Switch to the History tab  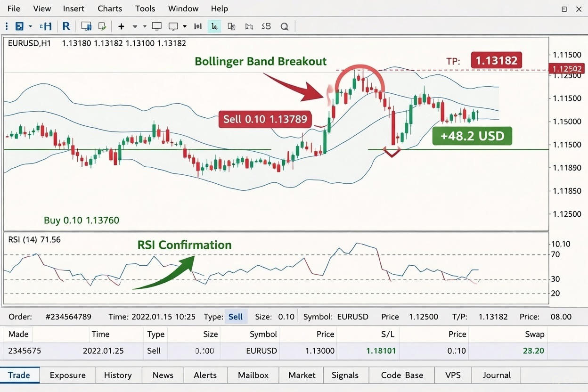tap(118, 375)
